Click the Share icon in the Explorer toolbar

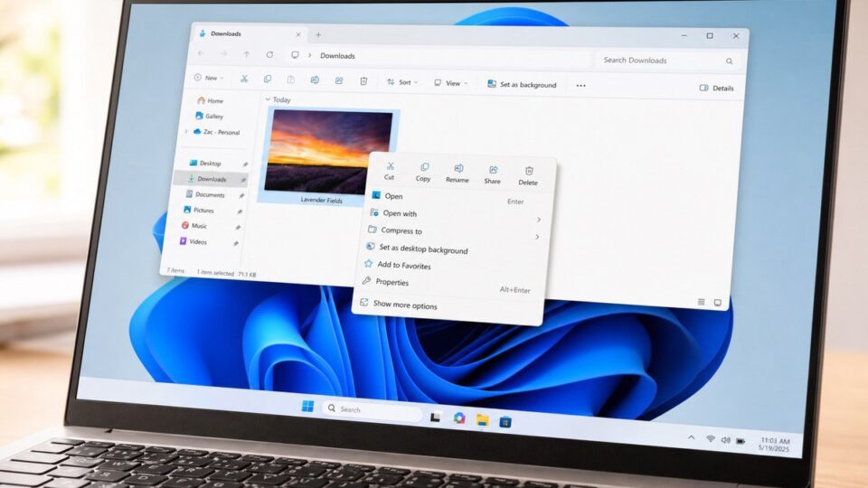pos(339,80)
